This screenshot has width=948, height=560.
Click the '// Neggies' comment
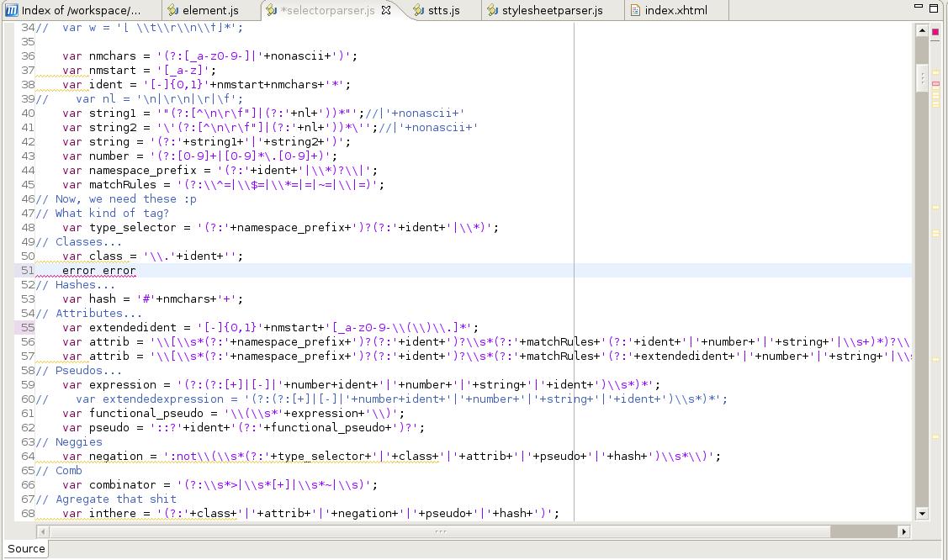pos(69,442)
